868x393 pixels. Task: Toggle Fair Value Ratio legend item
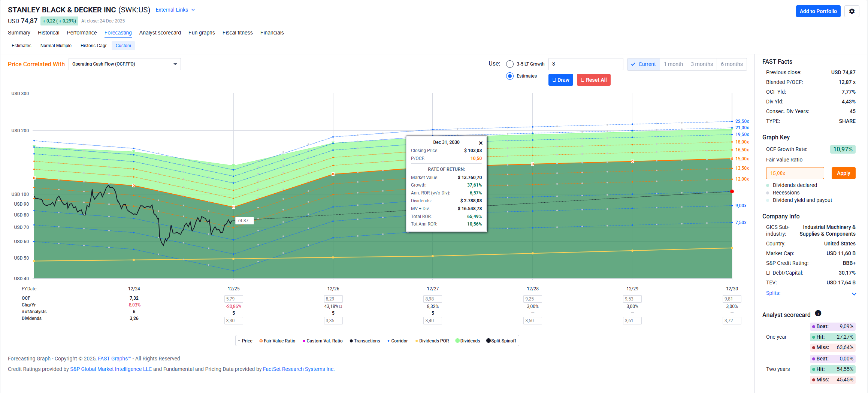[277, 341]
